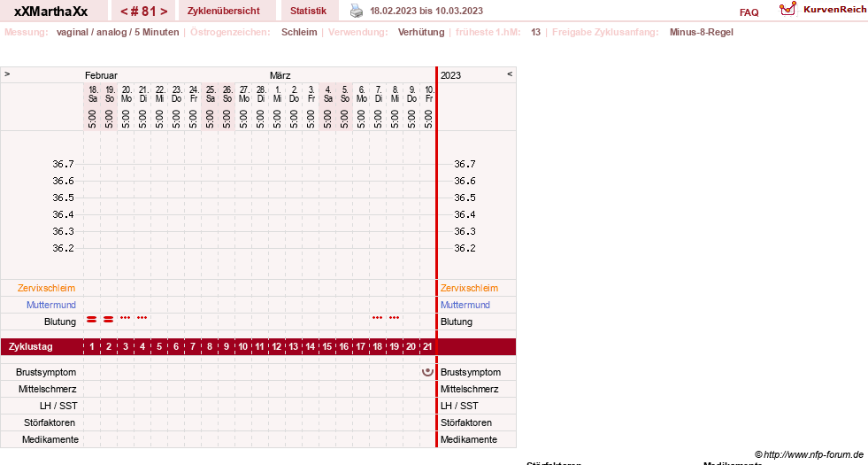Click the right LH / SST row label
Screen dimensions: 868x465
tap(459, 406)
